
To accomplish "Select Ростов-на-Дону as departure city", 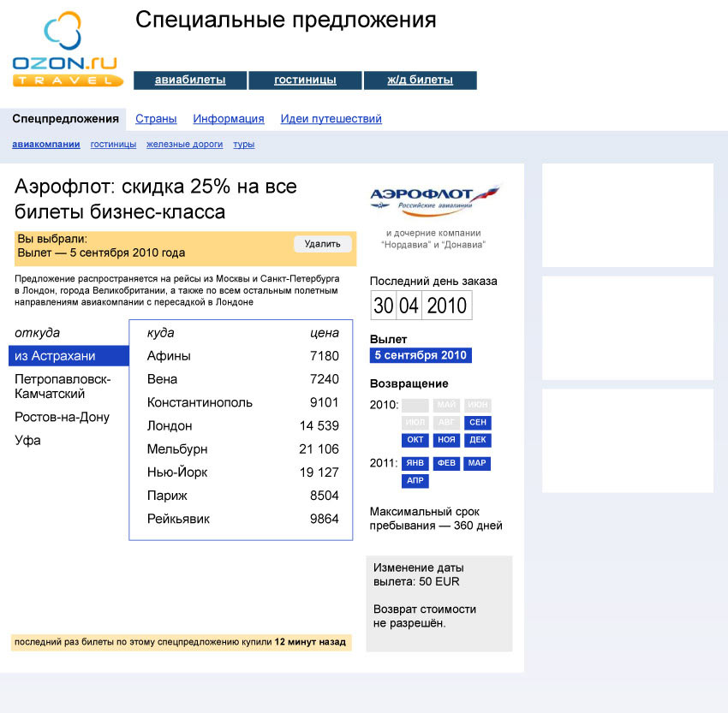I will (60, 418).
